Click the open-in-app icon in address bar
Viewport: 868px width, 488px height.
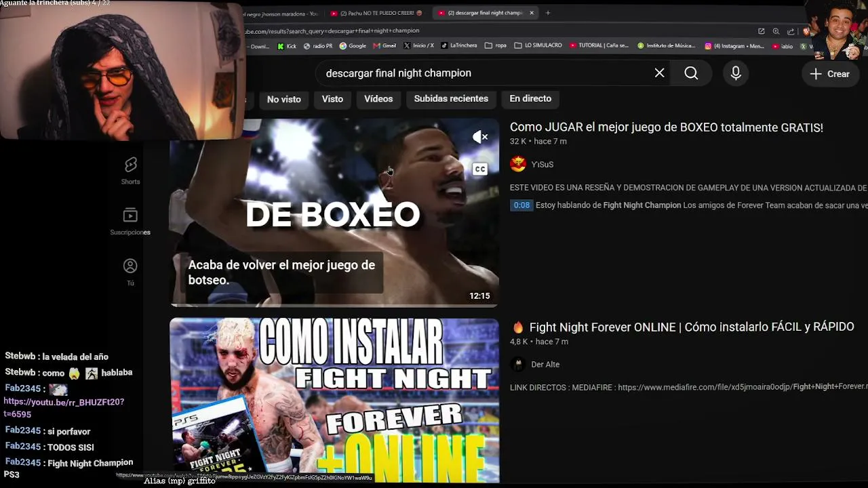tap(762, 31)
